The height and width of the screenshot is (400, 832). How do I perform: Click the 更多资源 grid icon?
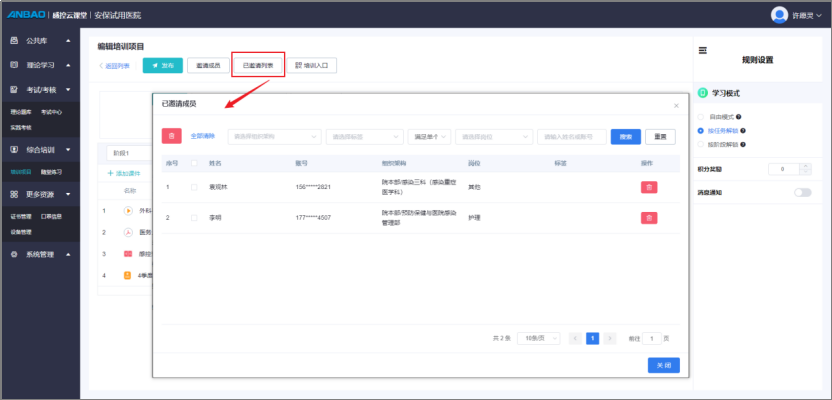(x=14, y=195)
